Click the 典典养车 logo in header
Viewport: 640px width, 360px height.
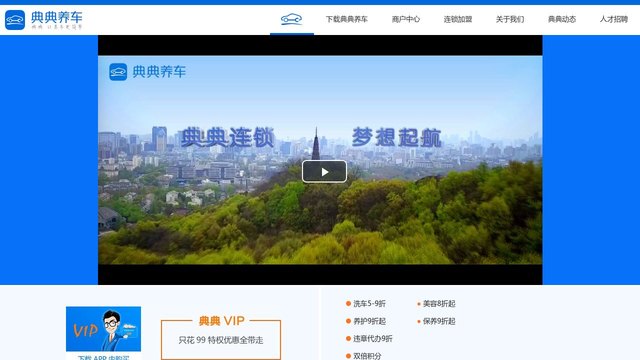[x=44, y=20]
